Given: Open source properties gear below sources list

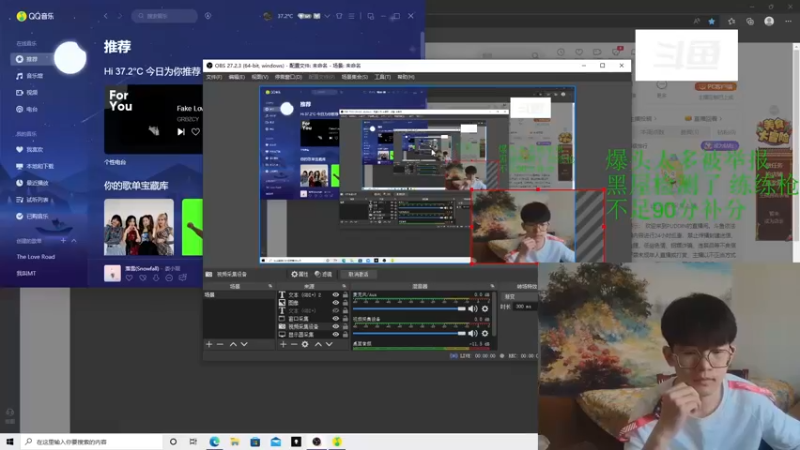Looking at the screenshot, I should click(x=305, y=344).
